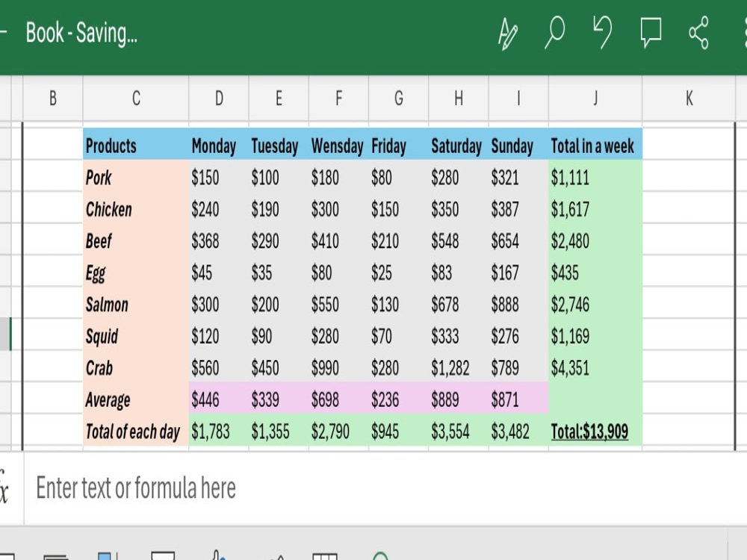
Task: Select Wednesday average $698 cell
Action: [338, 399]
